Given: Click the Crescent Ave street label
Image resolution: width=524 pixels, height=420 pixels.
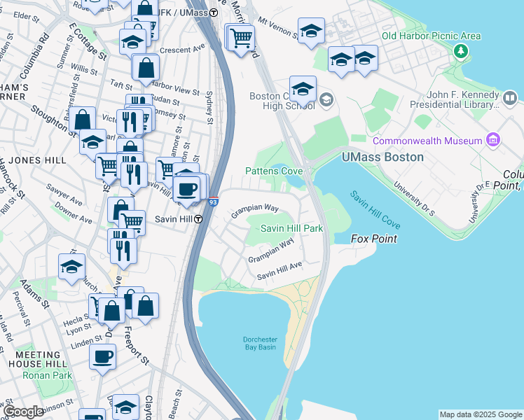Looking at the screenshot, I should 182,49.
